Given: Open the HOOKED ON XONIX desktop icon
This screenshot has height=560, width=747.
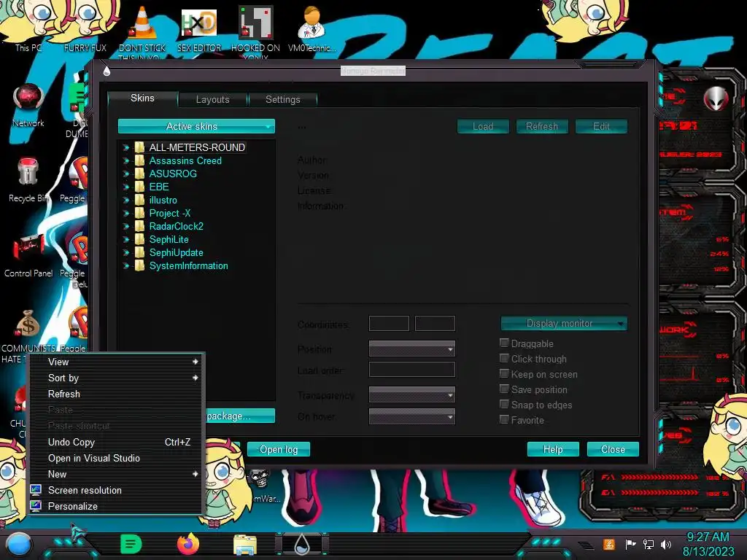Looking at the screenshot, I should (x=255, y=24).
